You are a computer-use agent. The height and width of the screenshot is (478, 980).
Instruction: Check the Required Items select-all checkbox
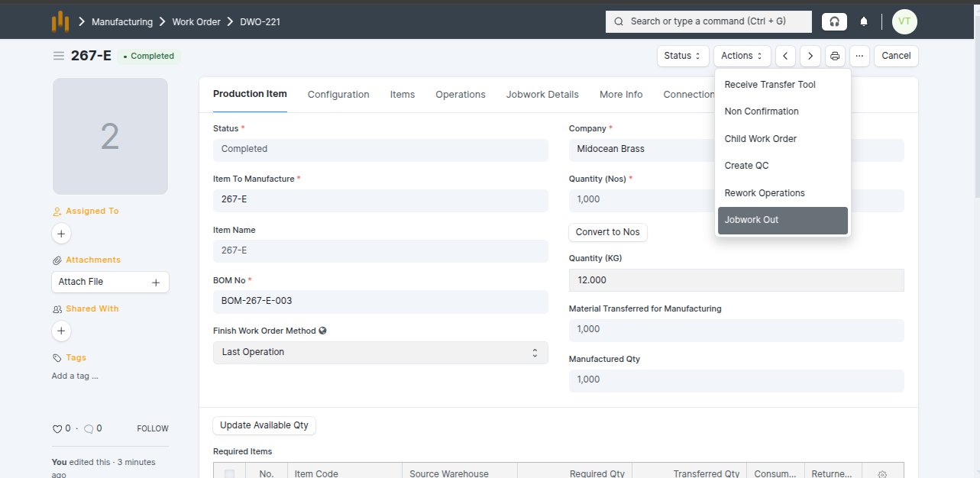(x=229, y=474)
